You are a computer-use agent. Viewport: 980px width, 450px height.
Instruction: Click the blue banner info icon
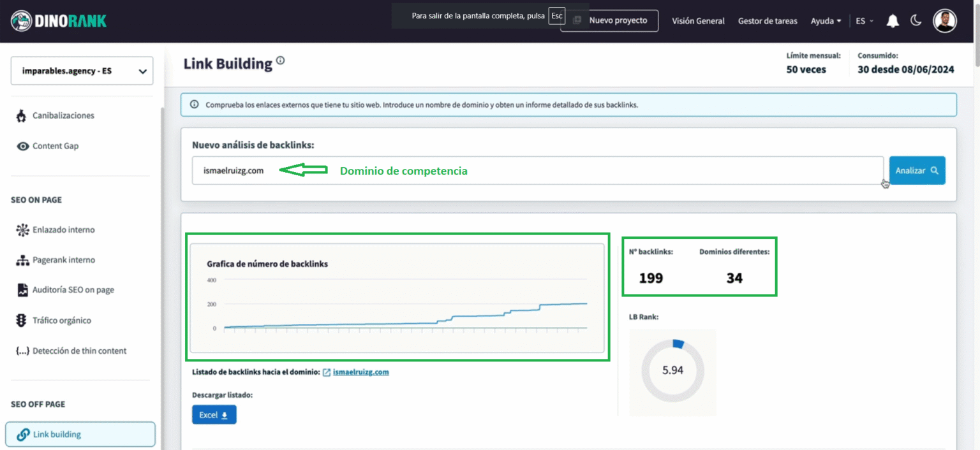coord(194,105)
